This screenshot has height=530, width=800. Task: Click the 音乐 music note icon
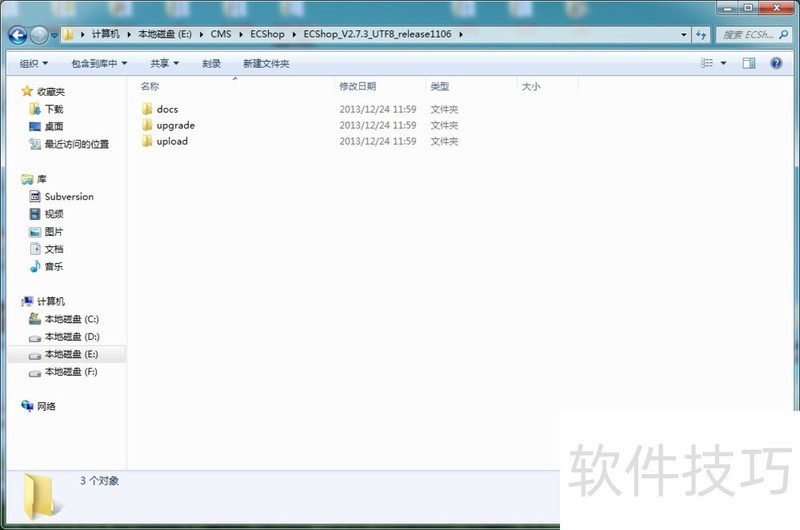pyautogui.click(x=35, y=266)
